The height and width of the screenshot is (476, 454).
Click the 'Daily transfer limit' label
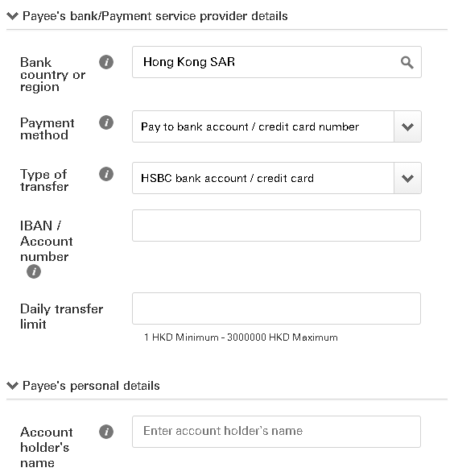(62, 317)
